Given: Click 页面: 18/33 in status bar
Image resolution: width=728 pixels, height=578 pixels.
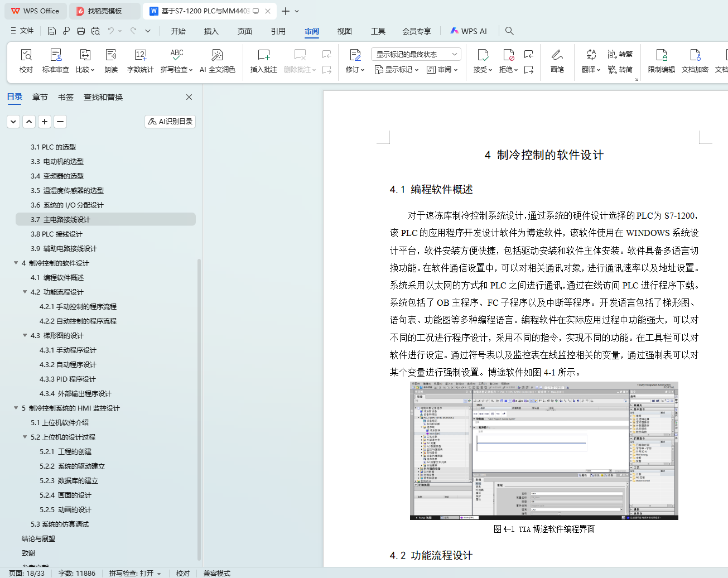Looking at the screenshot, I should pos(27,573).
